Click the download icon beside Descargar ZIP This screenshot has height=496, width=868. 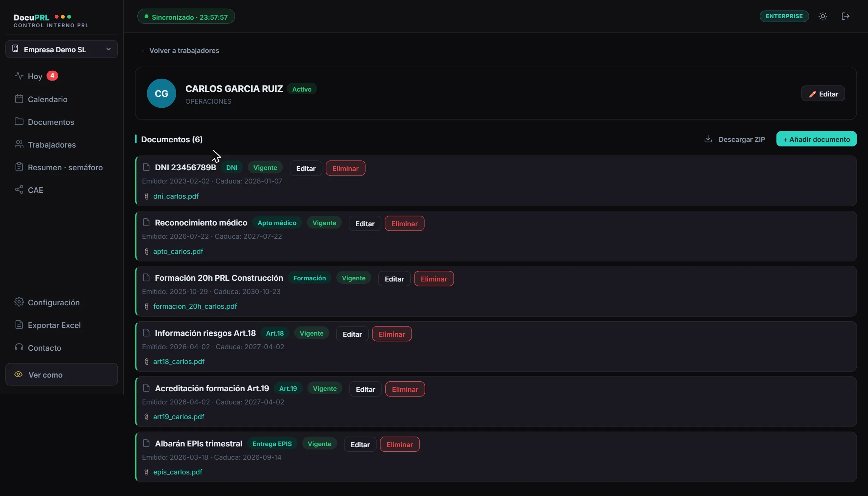(708, 139)
